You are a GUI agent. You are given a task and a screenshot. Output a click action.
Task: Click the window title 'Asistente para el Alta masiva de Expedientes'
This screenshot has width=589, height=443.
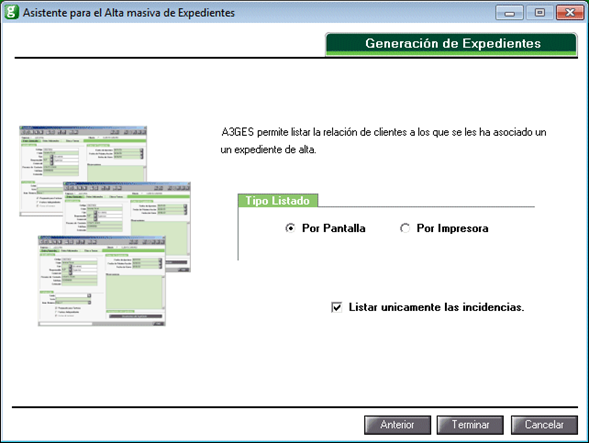[129, 13]
